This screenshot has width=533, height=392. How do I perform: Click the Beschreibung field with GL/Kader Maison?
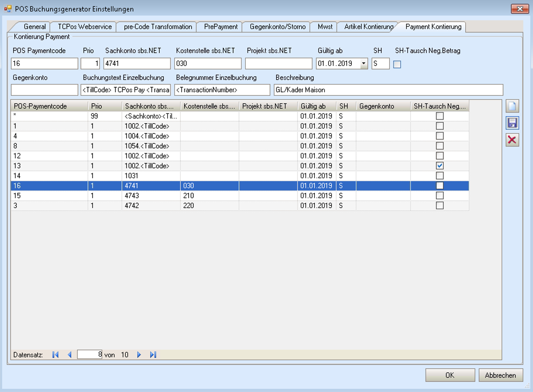388,90
